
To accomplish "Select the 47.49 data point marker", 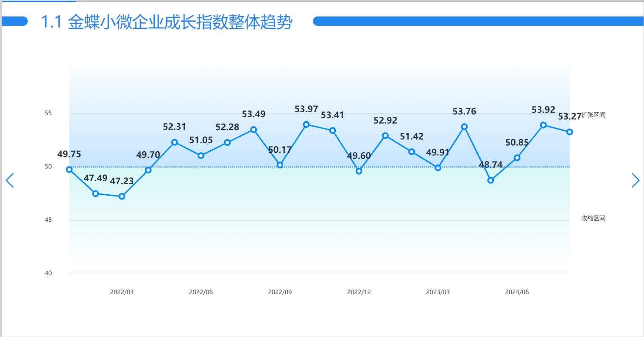I will 95,193.
